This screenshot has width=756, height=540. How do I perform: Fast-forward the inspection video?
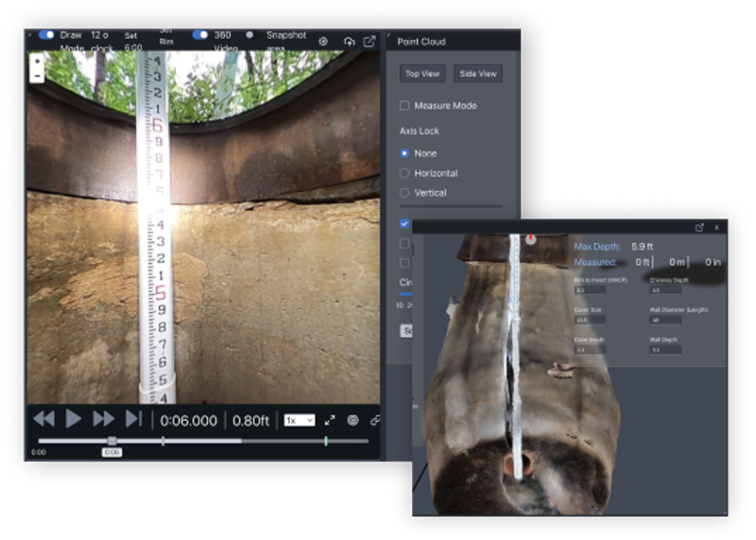(103, 418)
